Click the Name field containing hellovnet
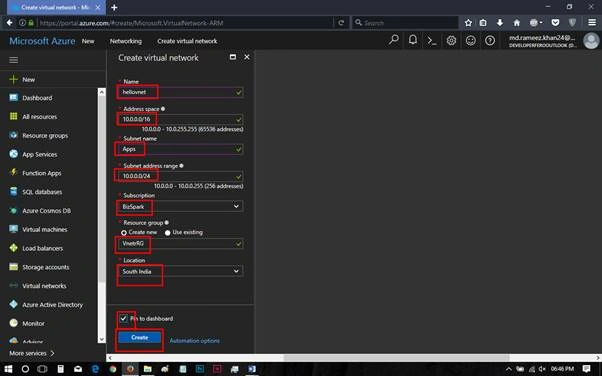This screenshot has width=602, height=376. click(x=180, y=92)
